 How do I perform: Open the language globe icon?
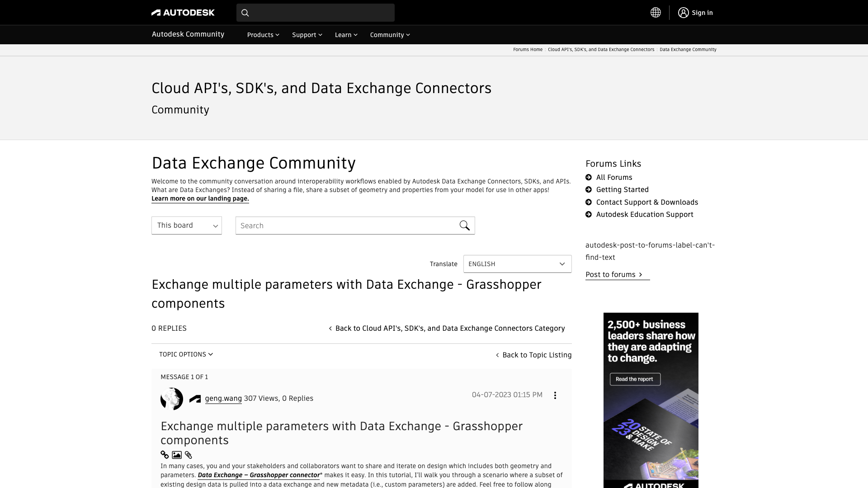[x=656, y=13]
